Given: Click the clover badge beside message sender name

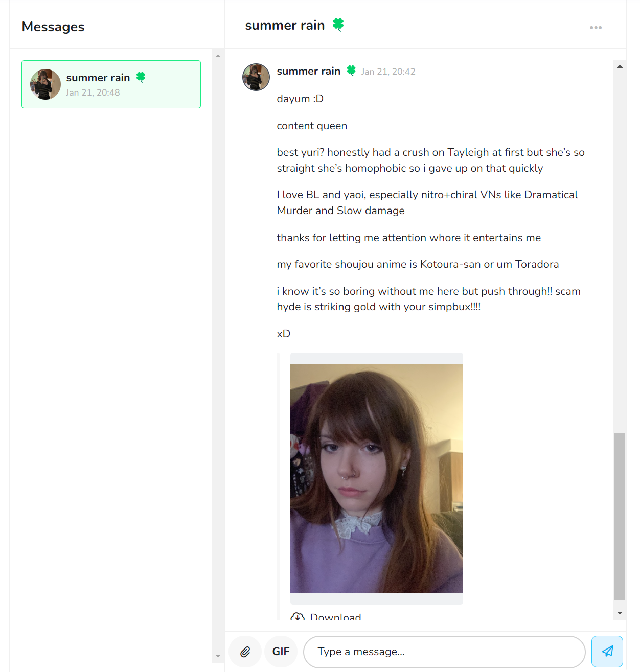Looking at the screenshot, I should coord(351,71).
